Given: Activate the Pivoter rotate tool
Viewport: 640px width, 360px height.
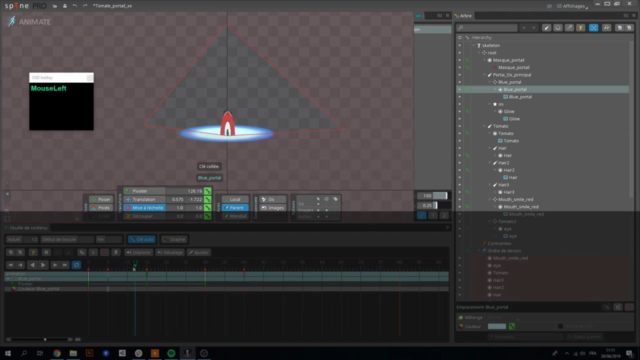Looking at the screenshot, I should pyautogui.click(x=144, y=191).
